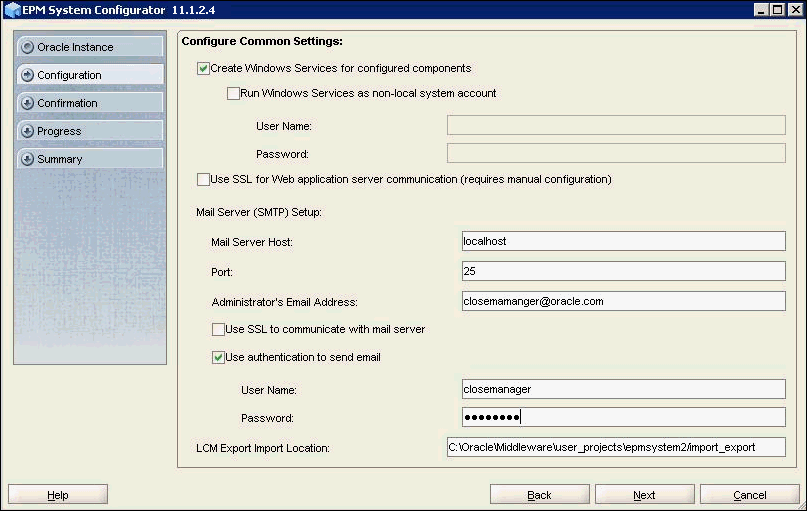Select the Oracle Instance step label
Screen dimensions: 807x511
click(75, 47)
